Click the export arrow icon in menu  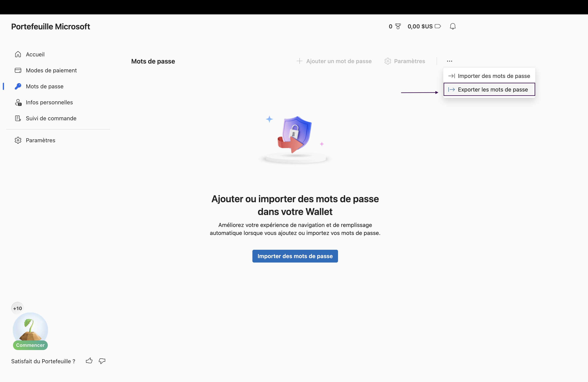click(452, 90)
